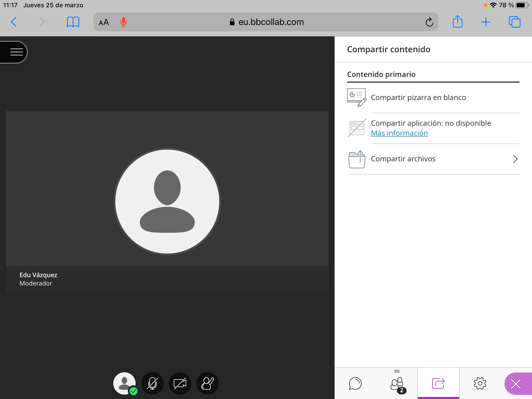Screen dimensions: 532x399
Task: Open the Más información link
Action: coord(399,133)
